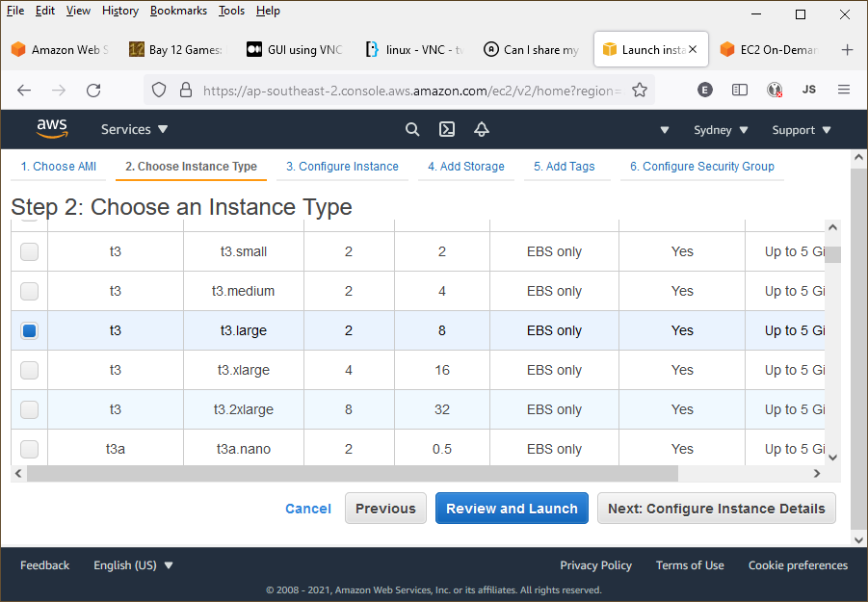Open Cookie preferences

(x=798, y=565)
